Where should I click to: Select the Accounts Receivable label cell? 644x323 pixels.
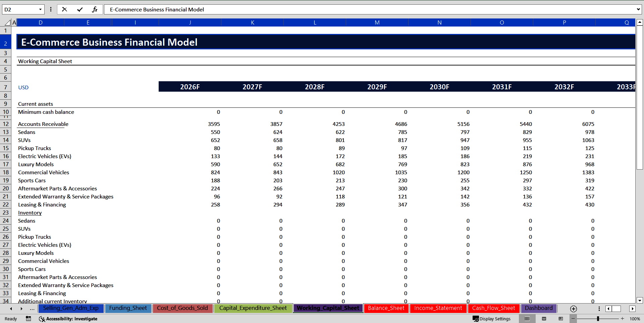(x=43, y=124)
